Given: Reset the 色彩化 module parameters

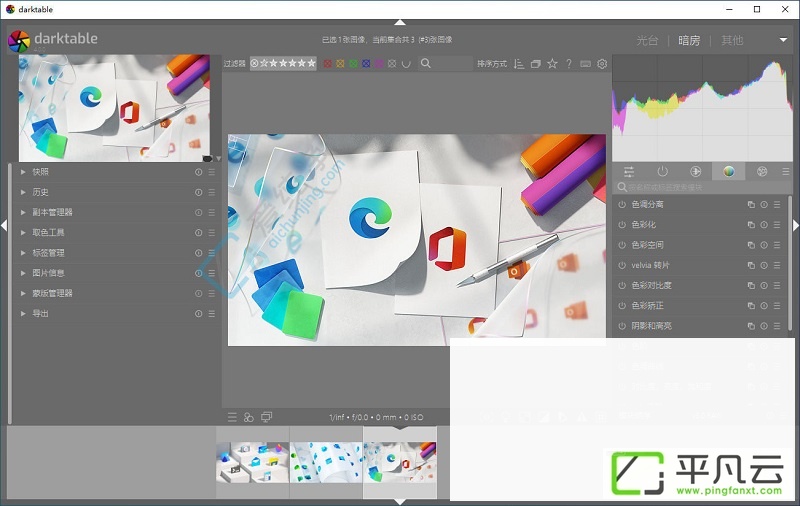Looking at the screenshot, I should pos(764,224).
